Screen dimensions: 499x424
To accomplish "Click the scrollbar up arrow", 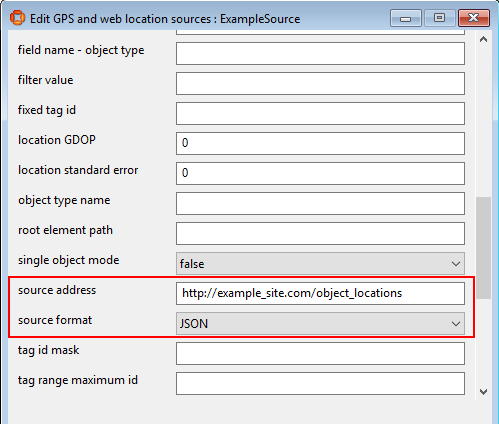I will click(483, 39).
